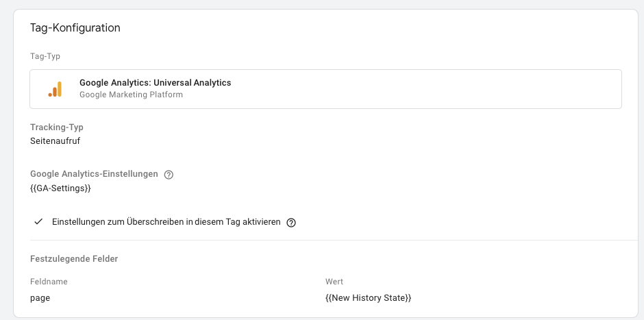Click help icon beside Einstellungen zum Überschreiben
This screenshot has width=644, height=320.
(x=291, y=223)
